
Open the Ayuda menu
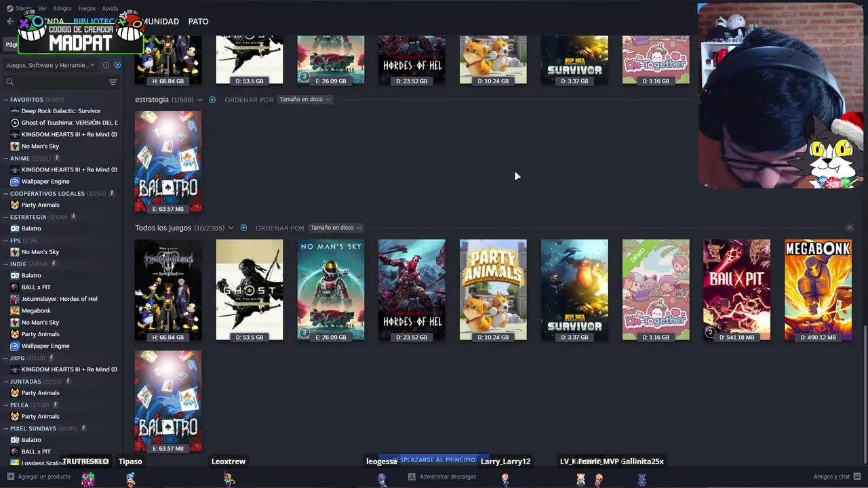110,8
